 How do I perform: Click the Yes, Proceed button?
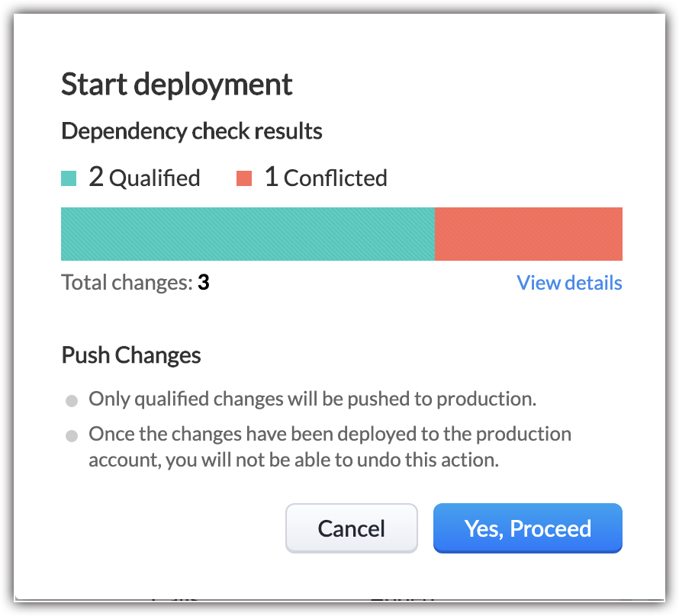(527, 528)
